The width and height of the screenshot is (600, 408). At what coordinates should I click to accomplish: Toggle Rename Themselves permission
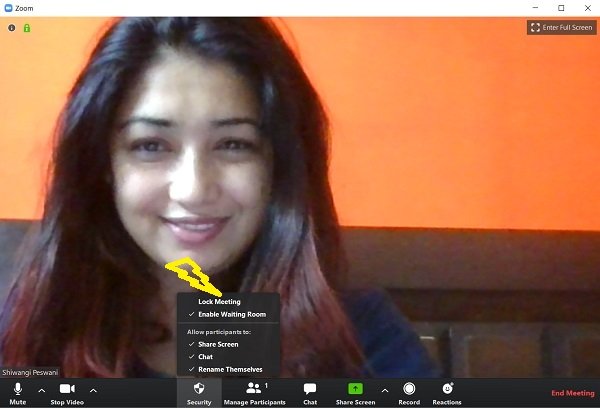(228, 369)
